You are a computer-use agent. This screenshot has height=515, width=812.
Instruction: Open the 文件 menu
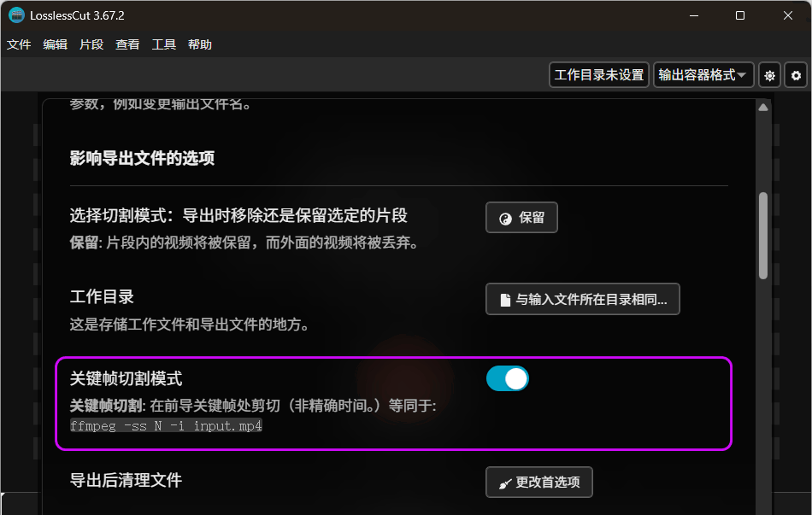(x=19, y=44)
